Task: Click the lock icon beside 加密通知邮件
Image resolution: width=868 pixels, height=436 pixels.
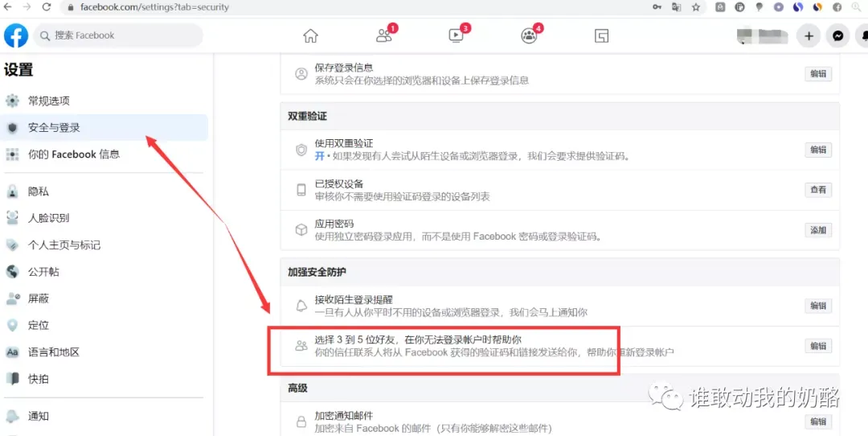Action: coord(301,422)
